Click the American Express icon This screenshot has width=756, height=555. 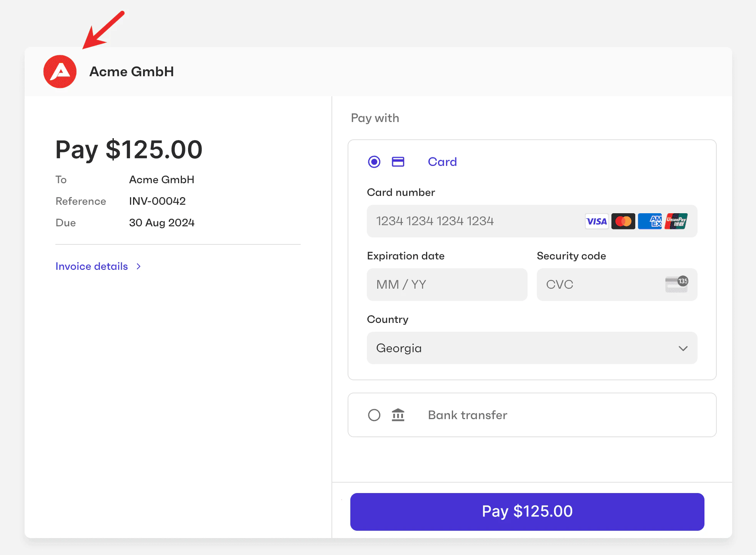tap(649, 221)
